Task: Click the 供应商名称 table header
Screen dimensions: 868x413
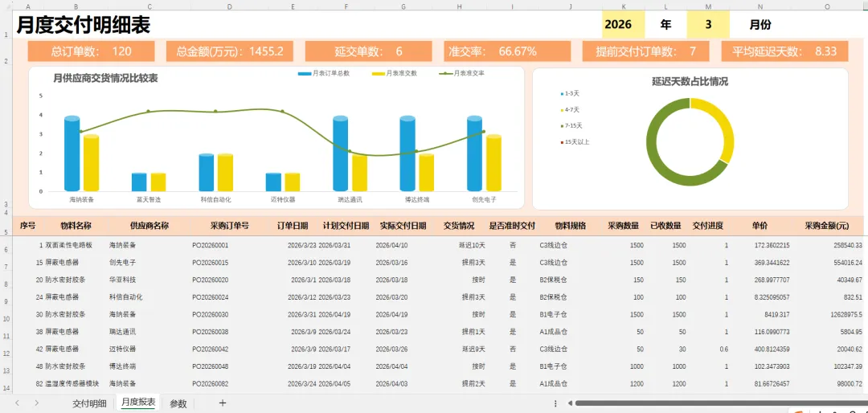Action: tap(149, 226)
